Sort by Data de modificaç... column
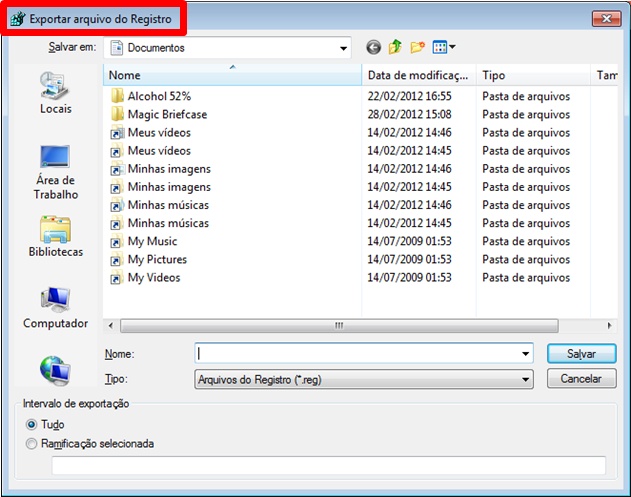 (x=419, y=75)
